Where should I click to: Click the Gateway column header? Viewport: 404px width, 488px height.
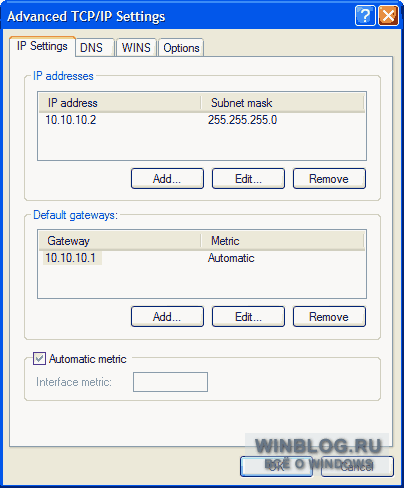pos(120,241)
